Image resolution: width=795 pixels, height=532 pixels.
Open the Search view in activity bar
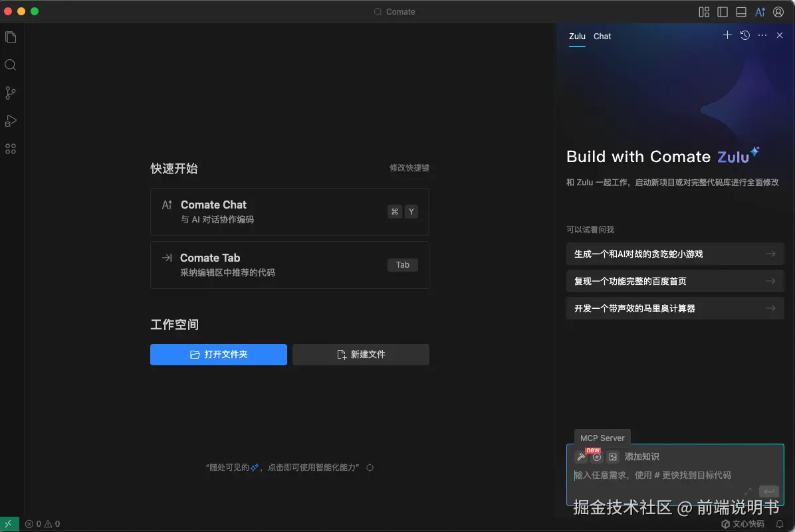tap(11, 65)
